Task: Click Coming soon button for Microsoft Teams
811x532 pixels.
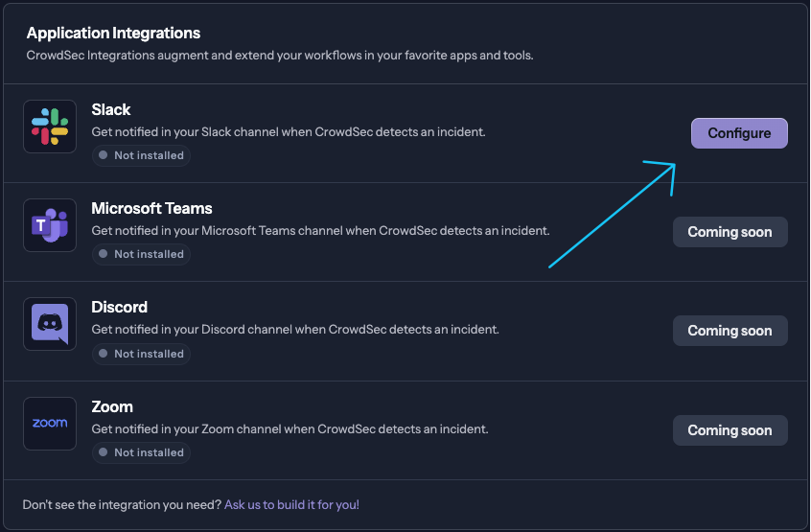Action: coord(730,232)
